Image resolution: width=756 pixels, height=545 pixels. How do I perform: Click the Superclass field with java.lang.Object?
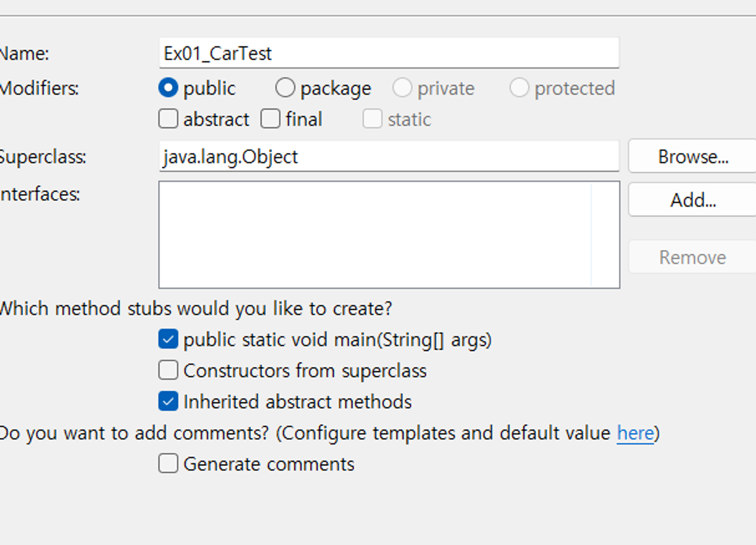click(x=389, y=156)
